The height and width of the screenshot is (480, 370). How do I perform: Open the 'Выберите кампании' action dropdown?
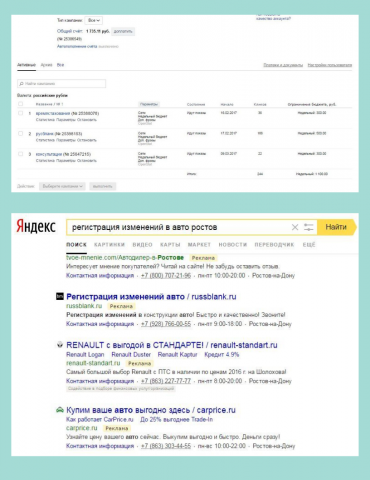(x=62, y=186)
